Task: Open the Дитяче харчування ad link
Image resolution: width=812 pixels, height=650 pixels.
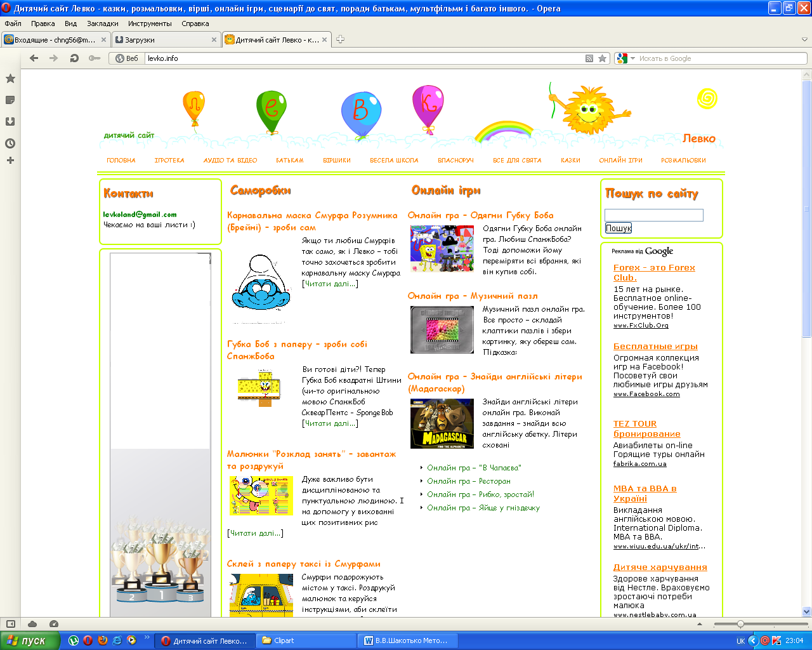Action: coord(660,567)
